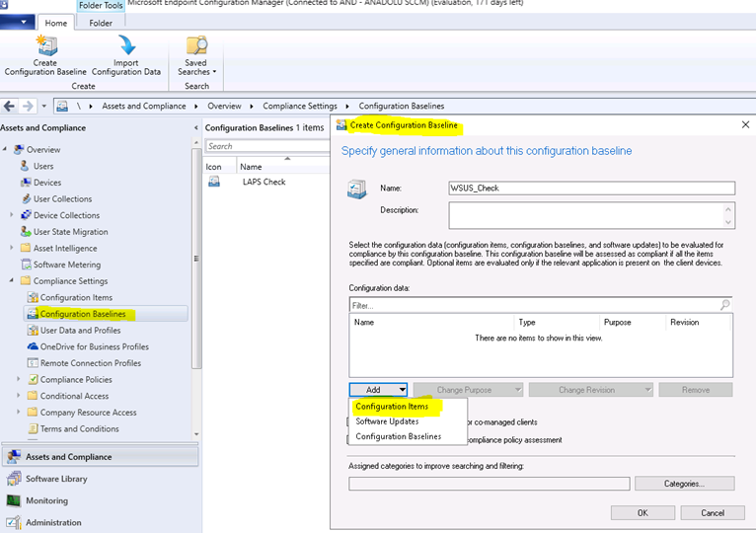Image resolution: width=756 pixels, height=533 pixels.
Task: Click the User State Migration icon
Action: coord(26,232)
